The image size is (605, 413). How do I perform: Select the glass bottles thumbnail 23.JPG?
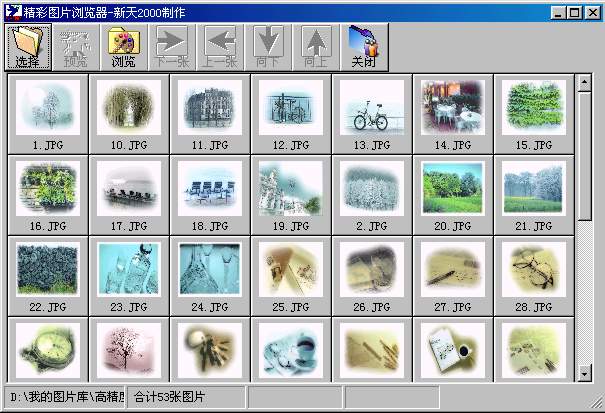coord(129,269)
